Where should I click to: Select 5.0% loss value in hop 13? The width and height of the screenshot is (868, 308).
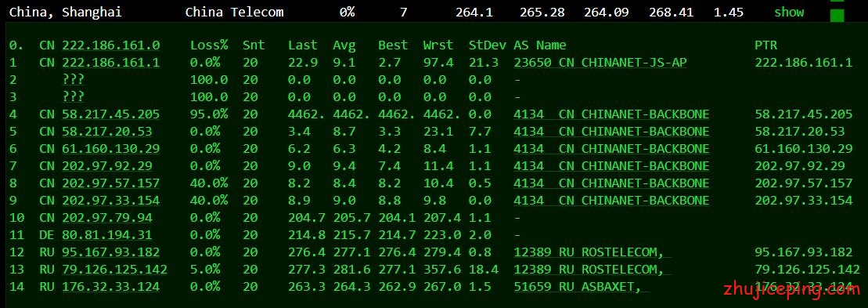[x=205, y=270]
